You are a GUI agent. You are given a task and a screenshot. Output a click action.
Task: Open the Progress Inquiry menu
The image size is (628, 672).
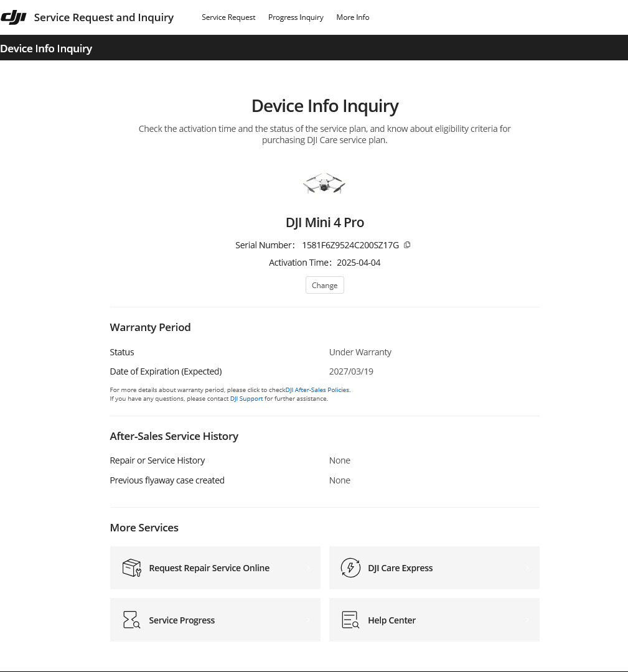point(296,17)
